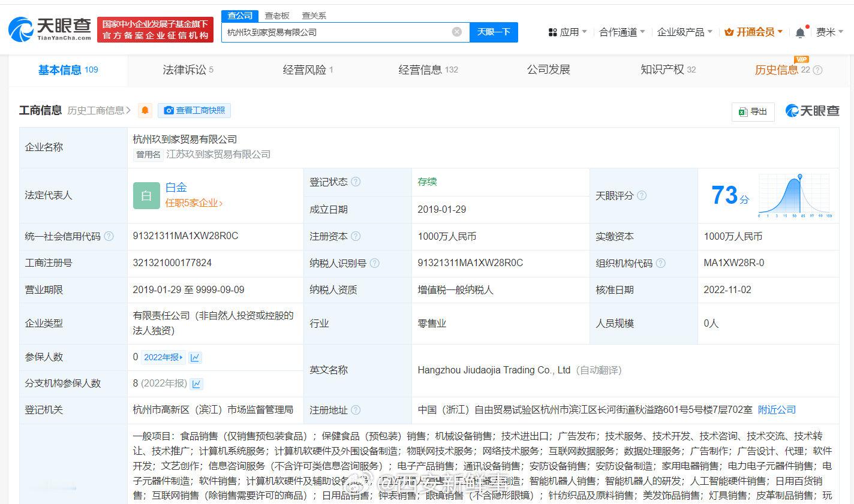Open the 应用 dropdown menu

(x=567, y=32)
